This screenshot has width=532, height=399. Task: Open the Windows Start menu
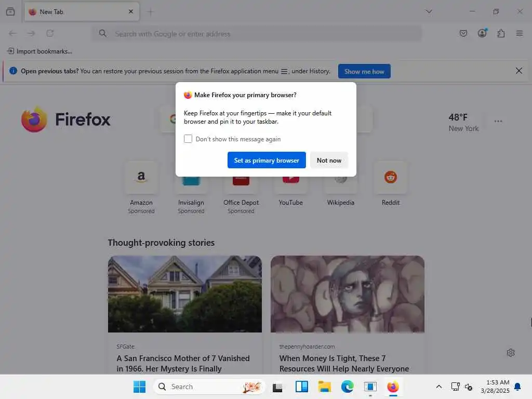[x=139, y=387]
